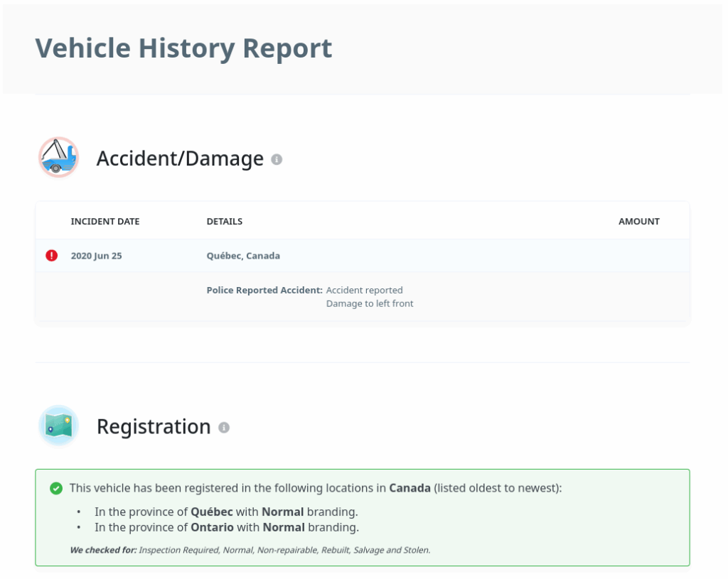The height and width of the screenshot is (579, 728).
Task: Click the INCIDENT DATE column header
Action: (x=105, y=222)
